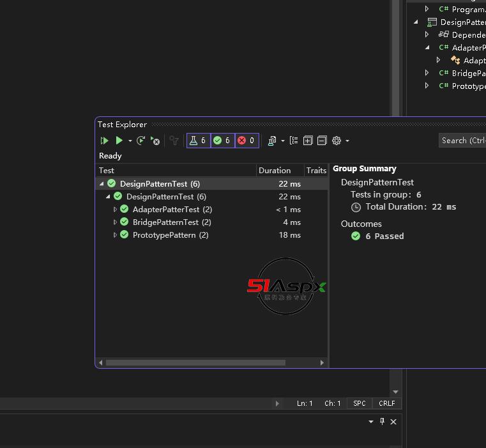Screen dimensions: 486x448
Task: Click Repeat Last Run icon
Action: 141,141
